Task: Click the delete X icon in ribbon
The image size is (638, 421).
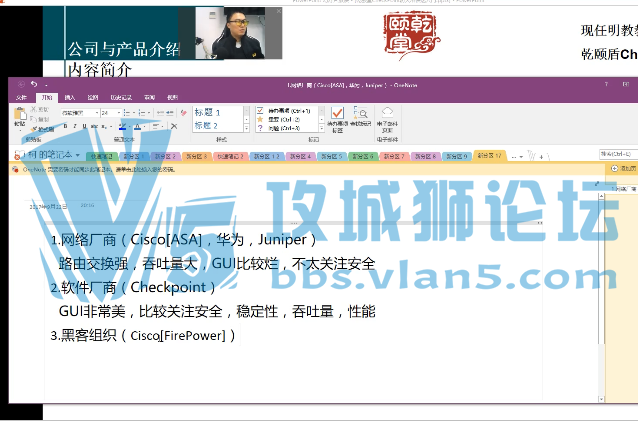Action: coord(174,127)
